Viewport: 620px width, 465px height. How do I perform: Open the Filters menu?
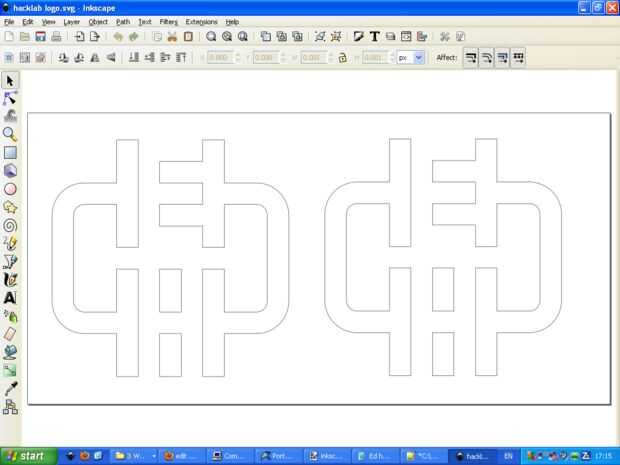click(169, 22)
